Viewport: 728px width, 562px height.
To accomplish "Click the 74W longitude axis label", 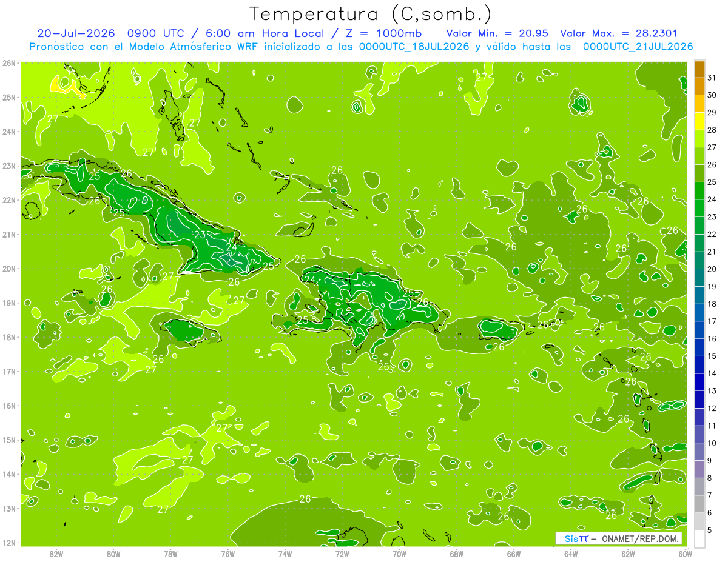I will (285, 553).
